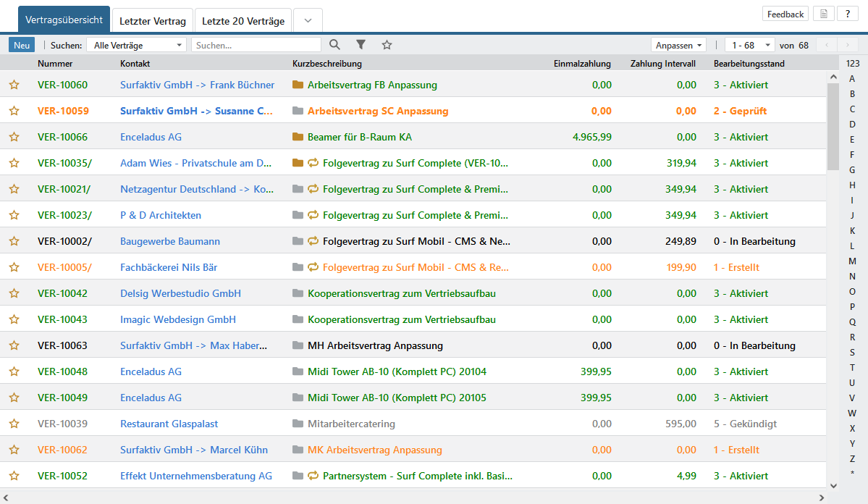Mark VER-10039 as favorite with star
Screen dimensions: 868x504
tap(14, 424)
